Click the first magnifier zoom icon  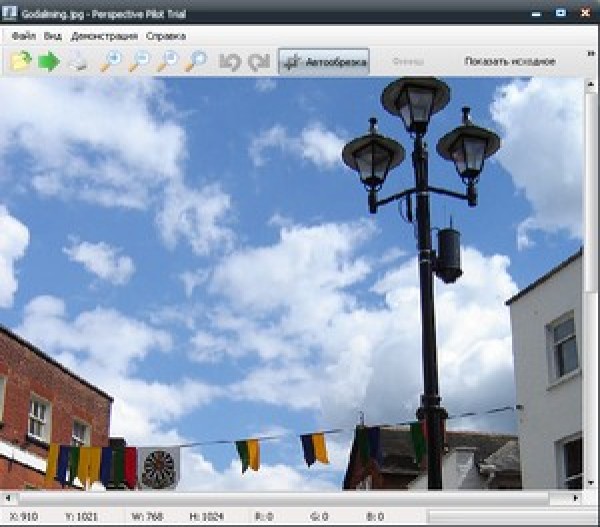point(110,62)
